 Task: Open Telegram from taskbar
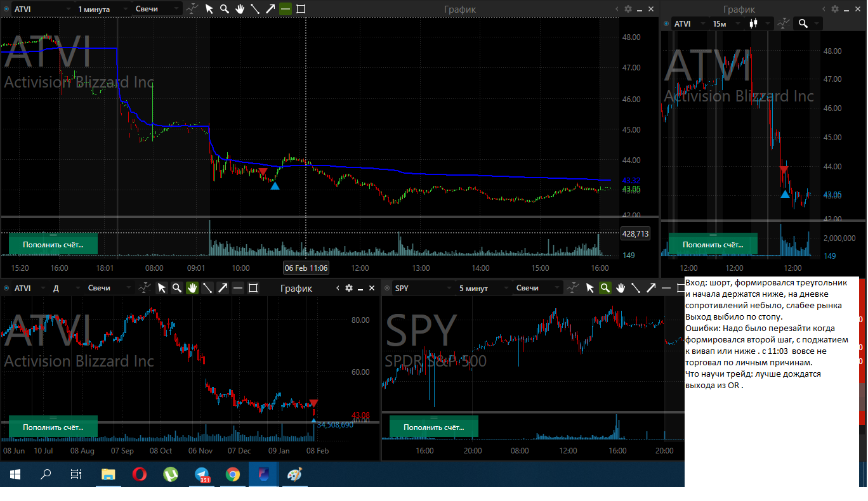coord(202,474)
